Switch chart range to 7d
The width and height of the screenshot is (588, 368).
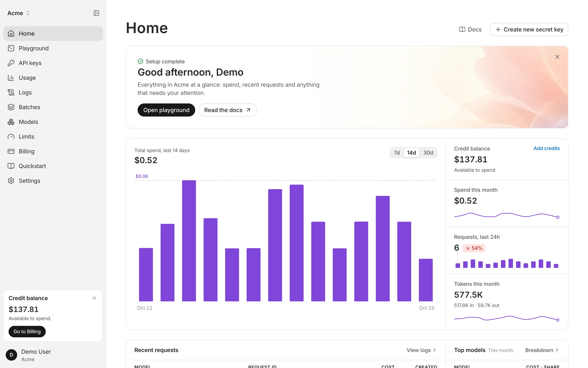coord(397,153)
